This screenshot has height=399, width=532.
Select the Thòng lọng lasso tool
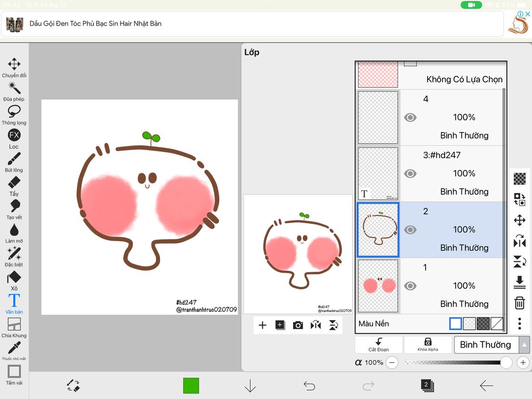14,115
